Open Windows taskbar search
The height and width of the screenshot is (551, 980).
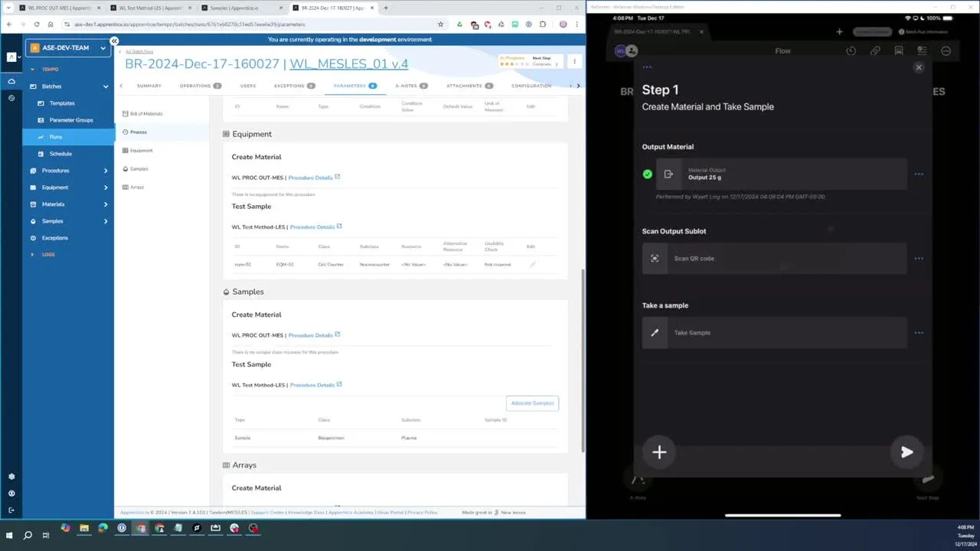click(28, 535)
